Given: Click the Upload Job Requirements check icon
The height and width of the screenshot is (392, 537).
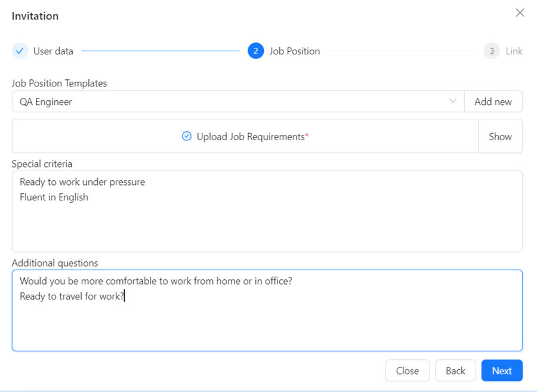Looking at the screenshot, I should 187,136.
